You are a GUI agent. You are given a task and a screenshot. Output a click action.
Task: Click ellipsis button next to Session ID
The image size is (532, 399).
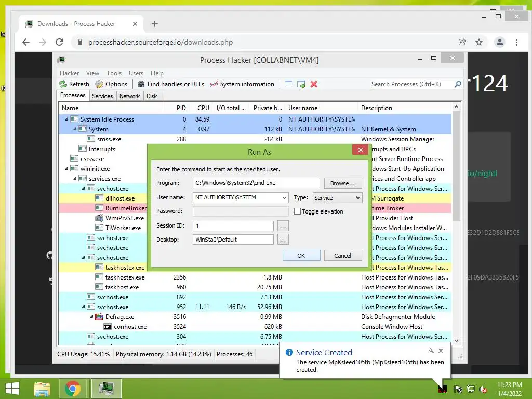tap(283, 225)
